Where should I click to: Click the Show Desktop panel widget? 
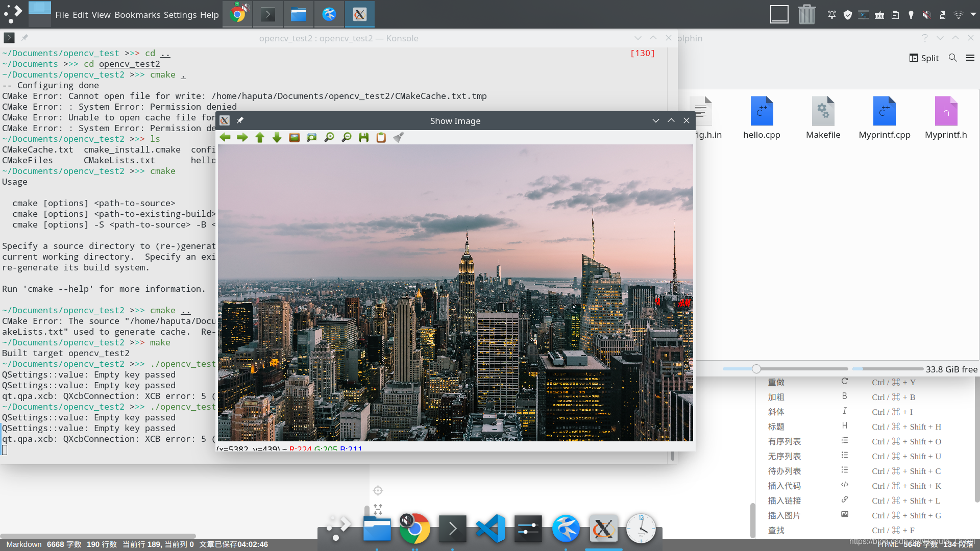coord(779,14)
